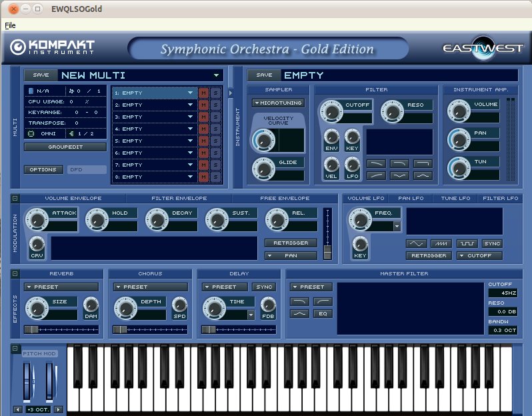The image size is (532, 416).
Task: Click the GROUPEDIT button
Action: 65,147
